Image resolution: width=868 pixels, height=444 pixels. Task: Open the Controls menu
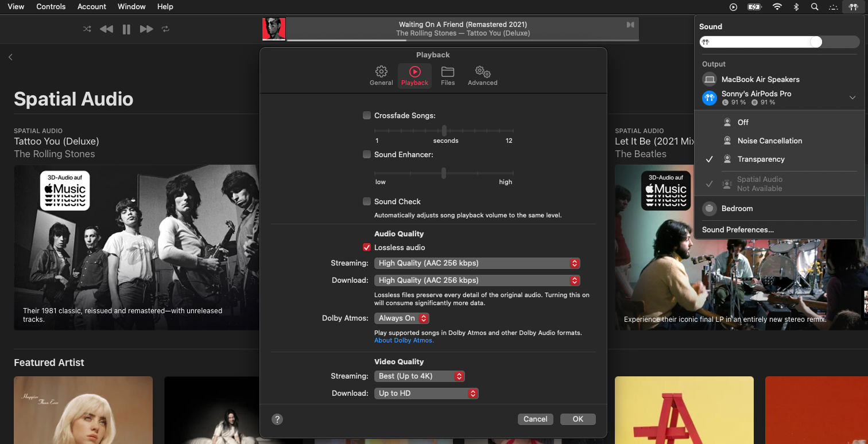[x=51, y=7]
